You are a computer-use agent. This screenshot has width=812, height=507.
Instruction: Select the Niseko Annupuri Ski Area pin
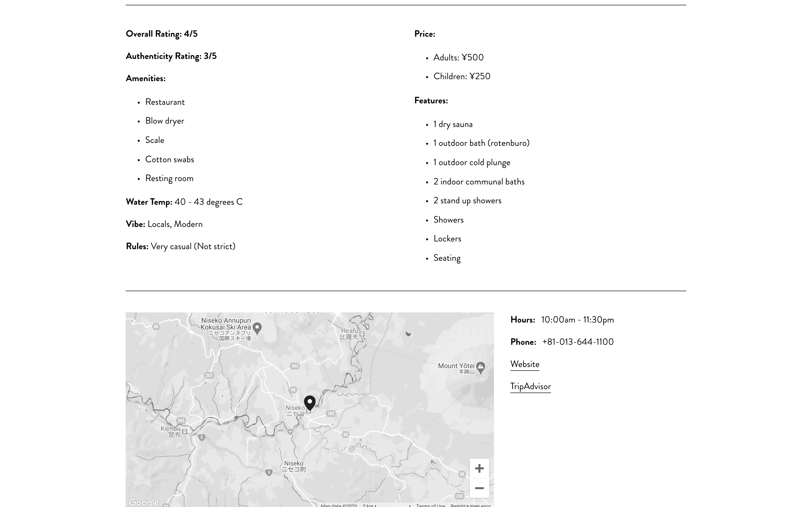pyautogui.click(x=257, y=328)
